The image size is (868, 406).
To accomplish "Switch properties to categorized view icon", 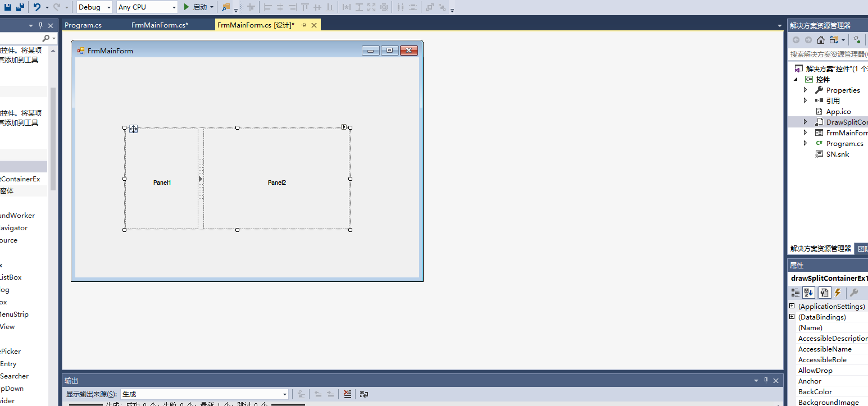I will pos(795,293).
